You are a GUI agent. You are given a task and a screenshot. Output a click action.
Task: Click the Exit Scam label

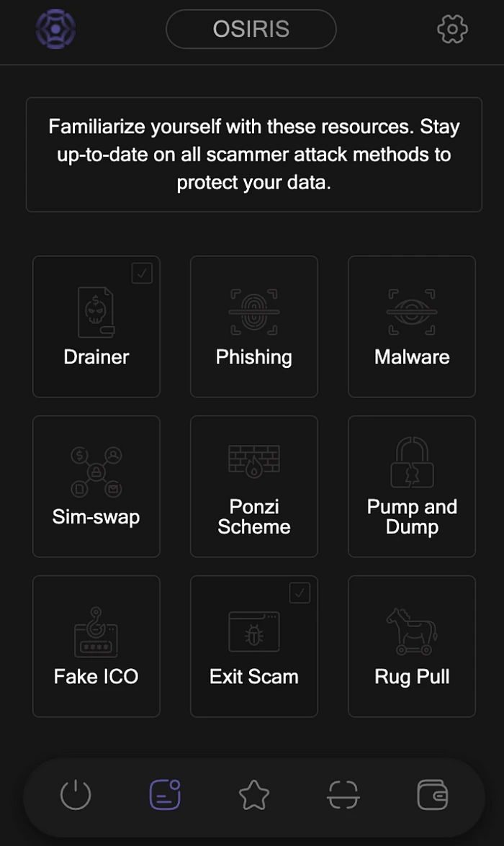[x=254, y=677]
